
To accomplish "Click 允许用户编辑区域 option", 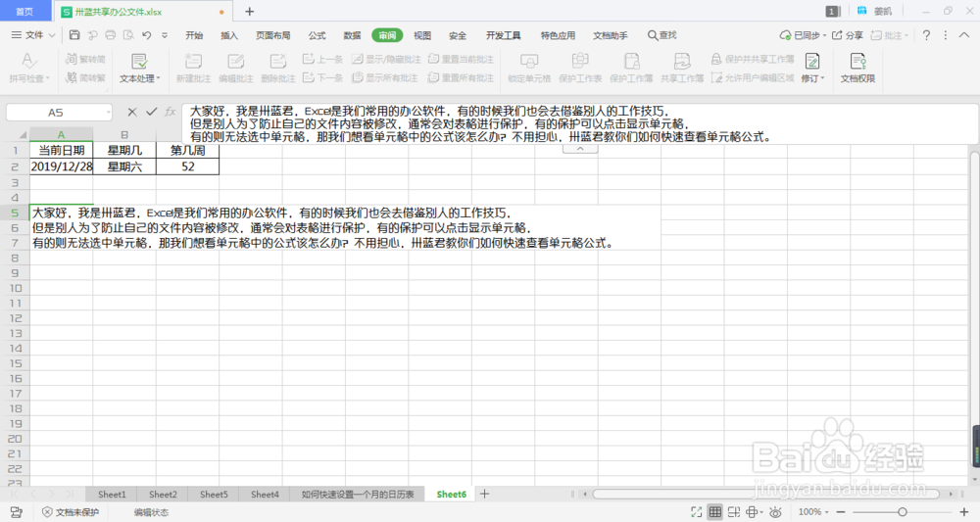I will [x=753, y=77].
